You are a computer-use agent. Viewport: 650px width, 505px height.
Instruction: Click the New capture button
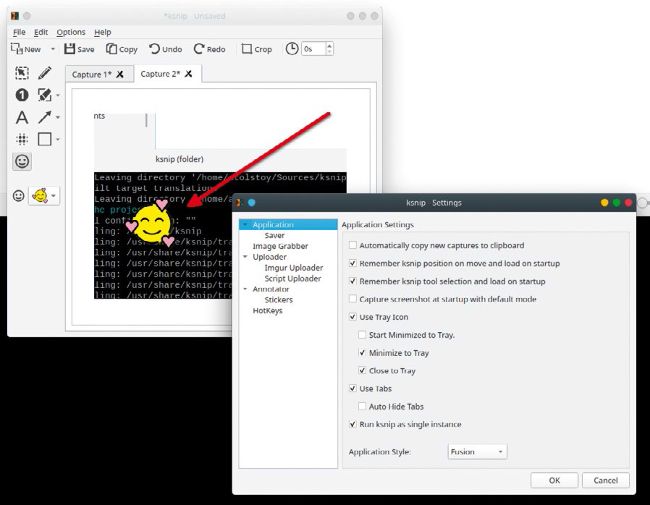(x=26, y=49)
